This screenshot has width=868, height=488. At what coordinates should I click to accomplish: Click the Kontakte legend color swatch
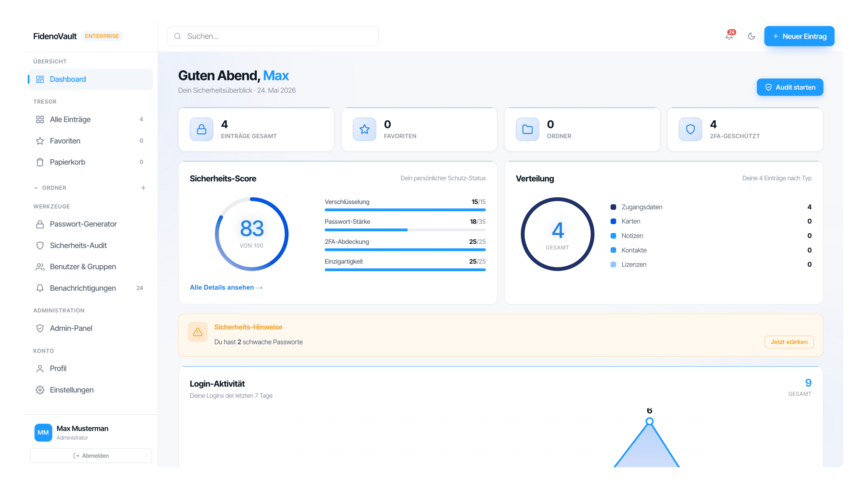(613, 250)
